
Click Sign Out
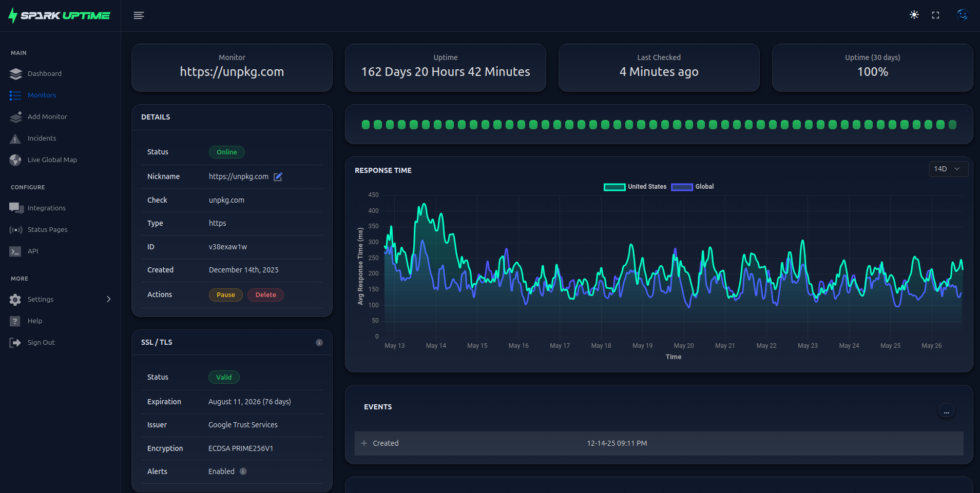pyautogui.click(x=41, y=342)
